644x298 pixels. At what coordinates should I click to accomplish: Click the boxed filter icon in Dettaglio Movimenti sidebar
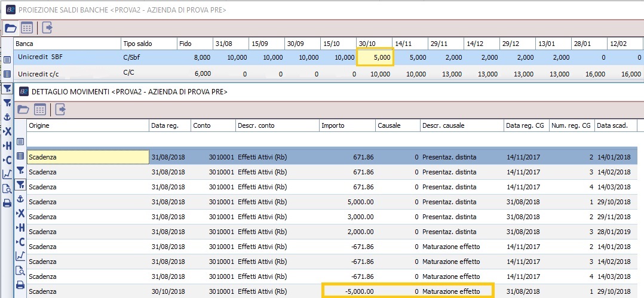pyautogui.click(x=20, y=185)
